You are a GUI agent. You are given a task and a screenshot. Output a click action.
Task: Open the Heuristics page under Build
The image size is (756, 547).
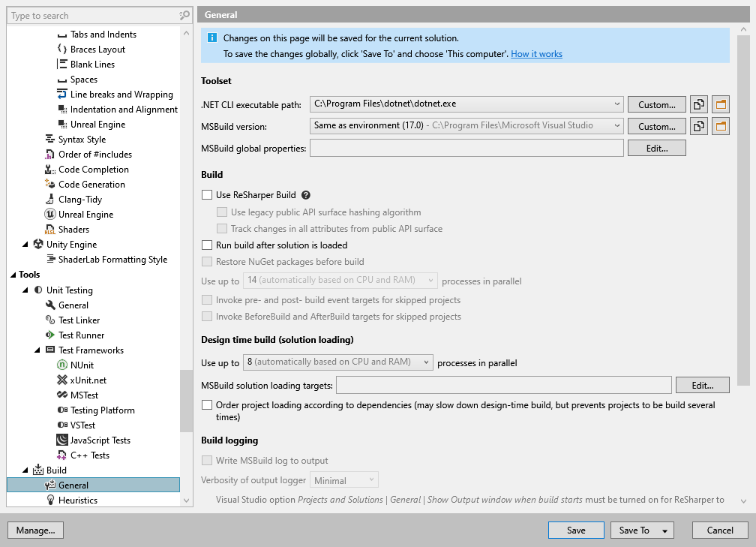click(x=76, y=500)
